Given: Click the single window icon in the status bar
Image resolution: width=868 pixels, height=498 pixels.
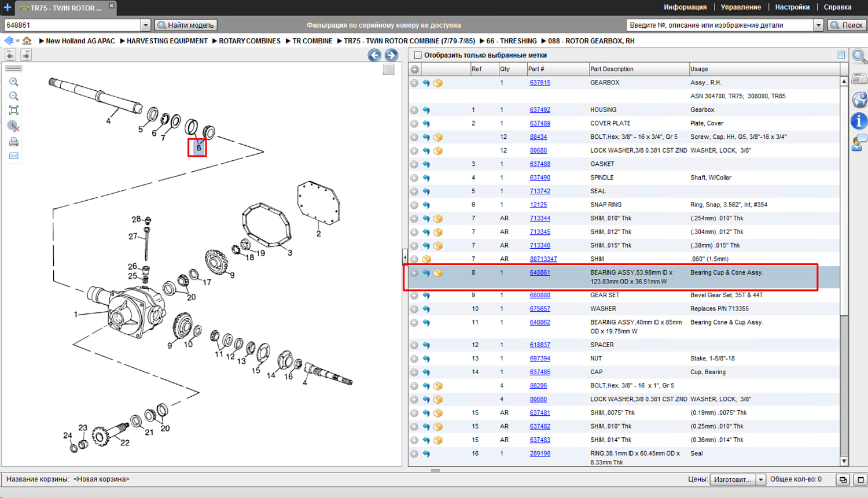Looking at the screenshot, I should [860, 479].
